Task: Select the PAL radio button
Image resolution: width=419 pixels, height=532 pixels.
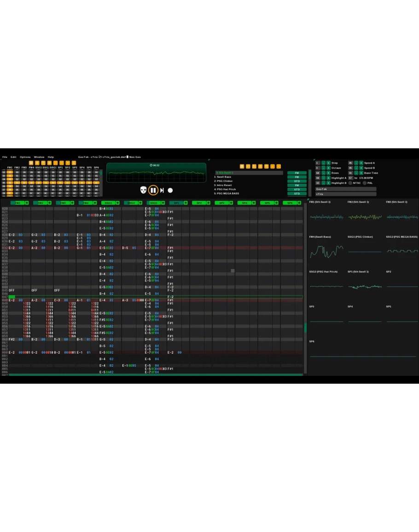Action: click(364, 183)
